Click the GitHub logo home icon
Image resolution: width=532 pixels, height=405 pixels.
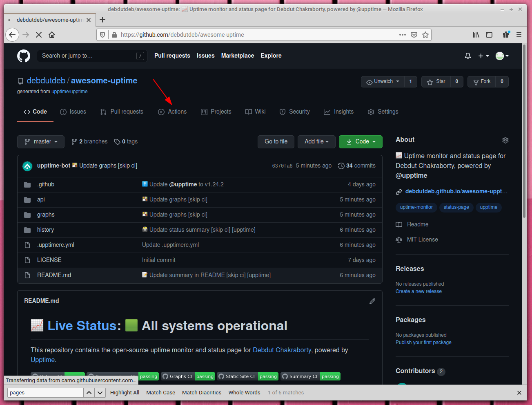[23, 56]
